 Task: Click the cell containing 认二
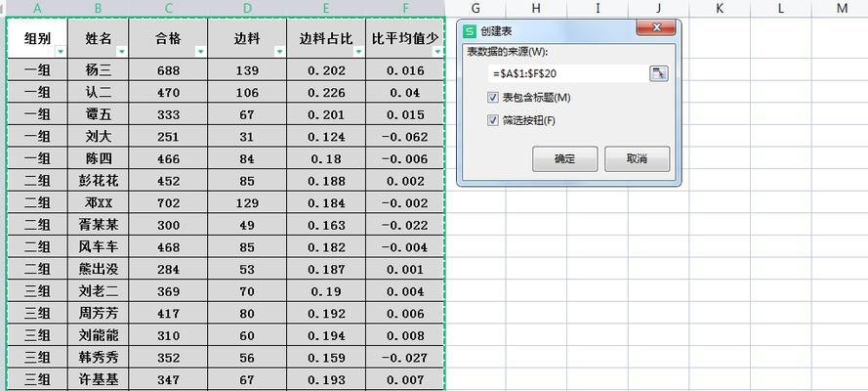[x=99, y=92]
